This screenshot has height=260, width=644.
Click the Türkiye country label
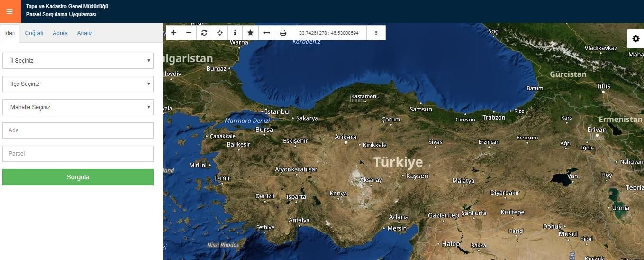tap(398, 162)
